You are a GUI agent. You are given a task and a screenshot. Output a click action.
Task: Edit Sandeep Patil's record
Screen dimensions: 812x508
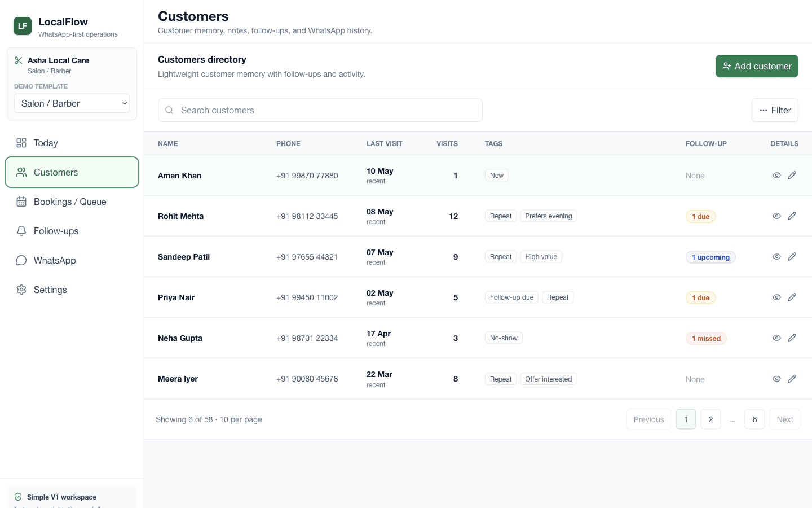pos(792,257)
